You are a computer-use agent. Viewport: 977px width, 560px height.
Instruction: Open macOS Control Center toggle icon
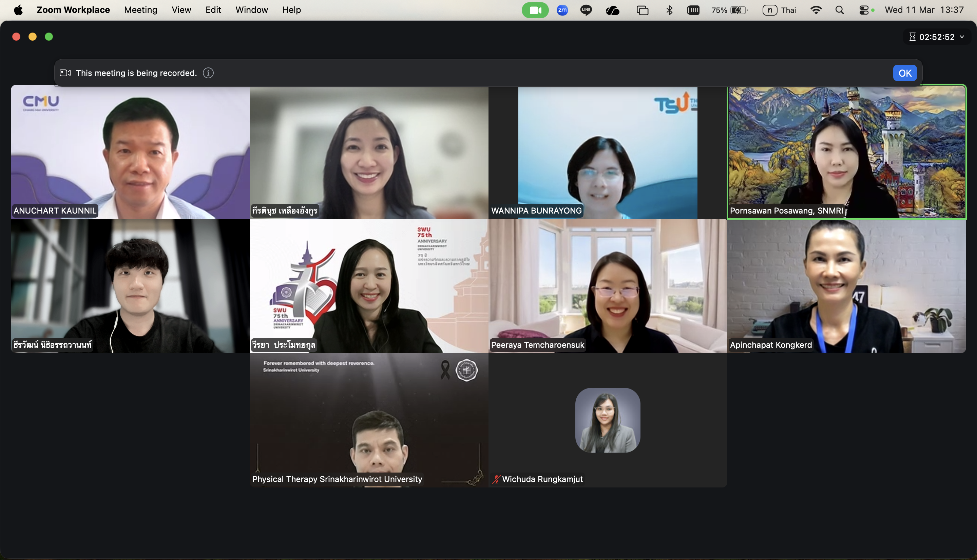(x=863, y=10)
